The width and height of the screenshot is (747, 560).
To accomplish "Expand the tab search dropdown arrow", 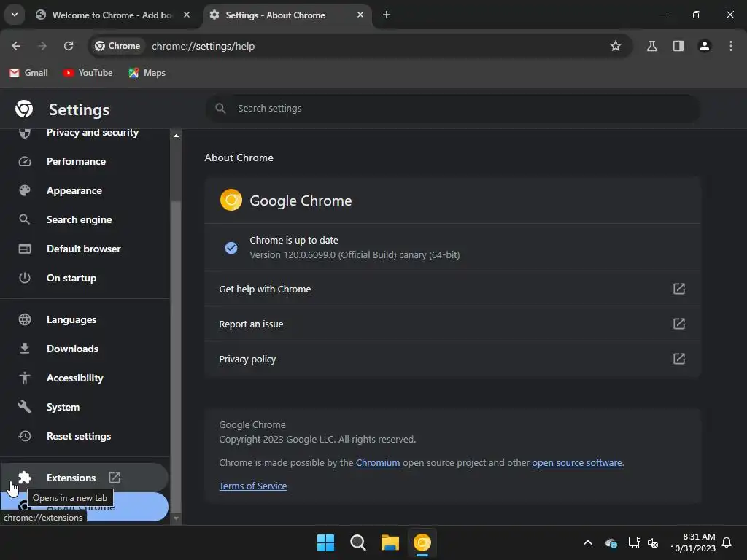I will [15, 15].
